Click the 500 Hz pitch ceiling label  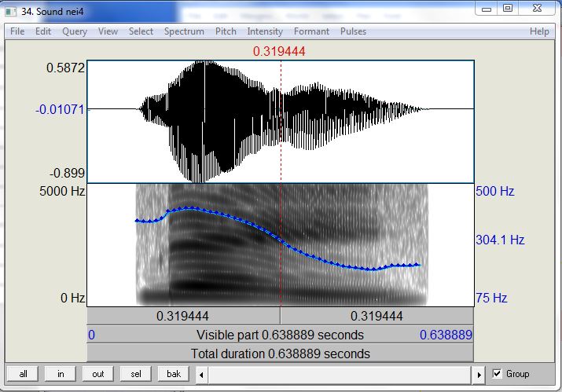pos(495,191)
